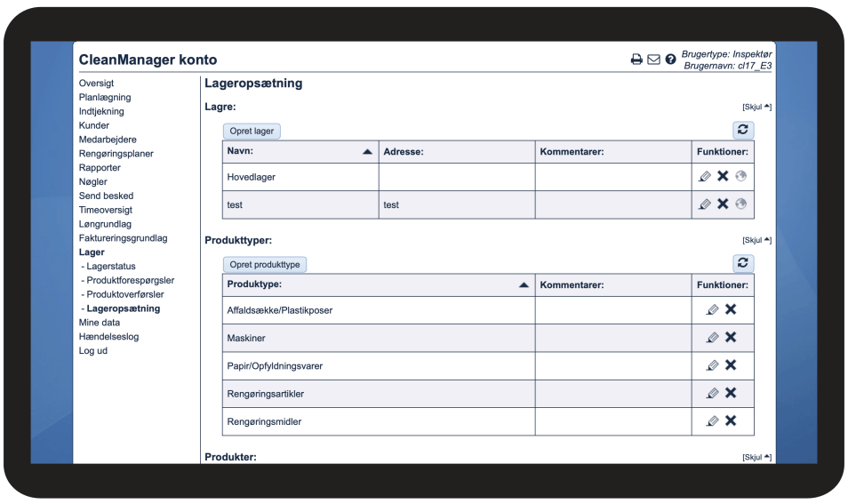Open Timeoversigt in the sidebar
Image resolution: width=848 pixels, height=504 pixels.
106,210
